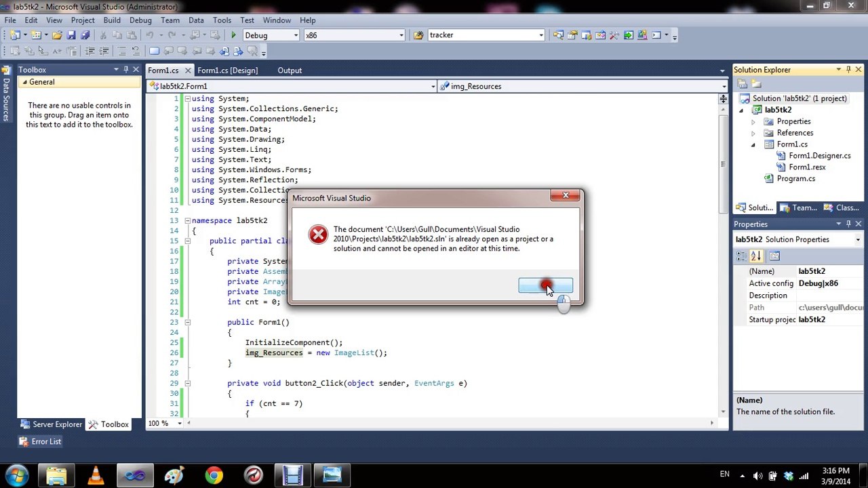Collapse the General group in Toolbox

[x=24, y=82]
